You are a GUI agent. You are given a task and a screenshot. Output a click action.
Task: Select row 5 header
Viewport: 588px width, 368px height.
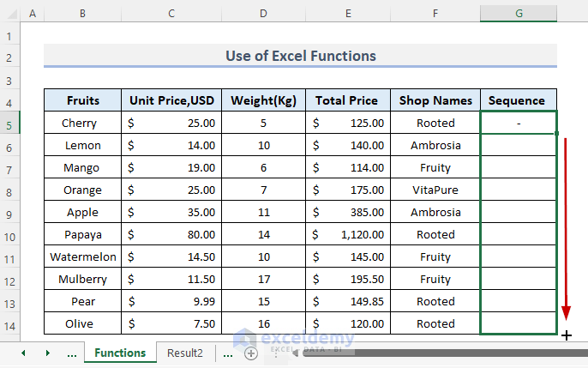tap(9, 123)
